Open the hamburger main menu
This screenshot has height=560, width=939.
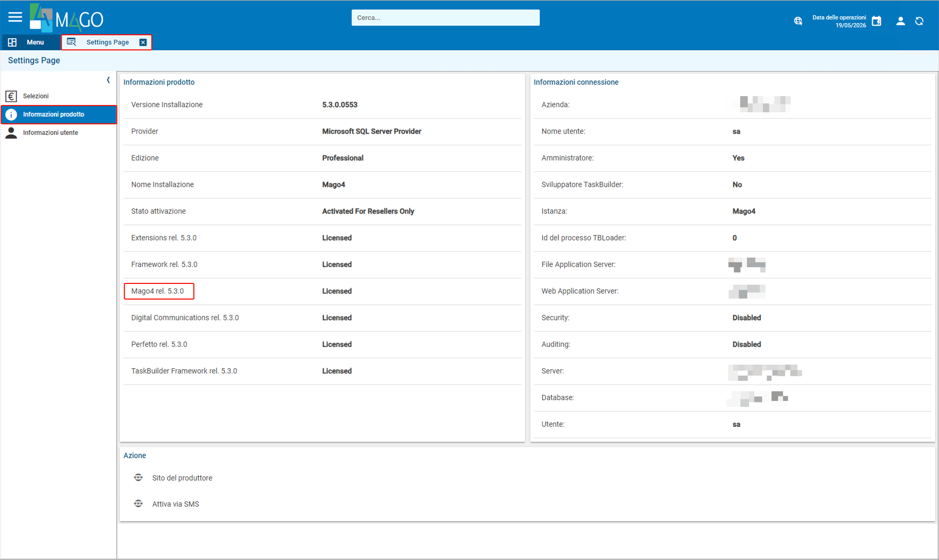point(15,17)
